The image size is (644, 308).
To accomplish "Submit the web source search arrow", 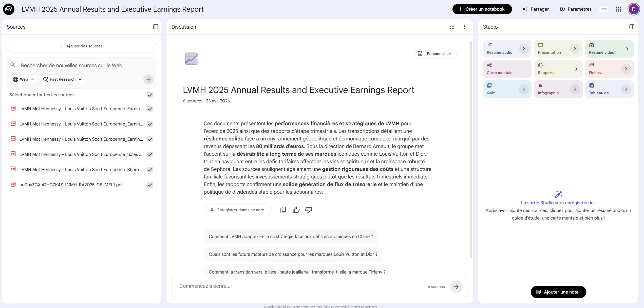I will pos(148,79).
